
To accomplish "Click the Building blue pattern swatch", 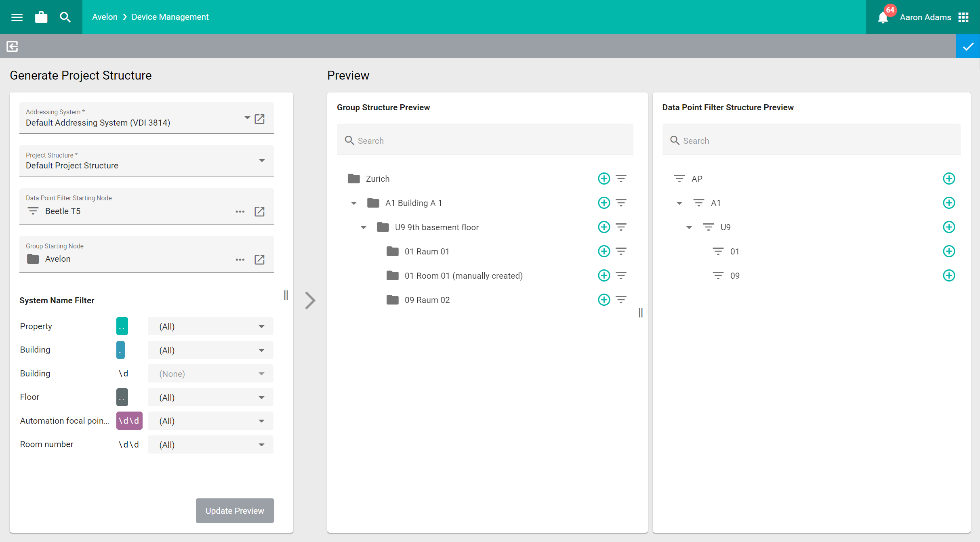I will tap(120, 350).
